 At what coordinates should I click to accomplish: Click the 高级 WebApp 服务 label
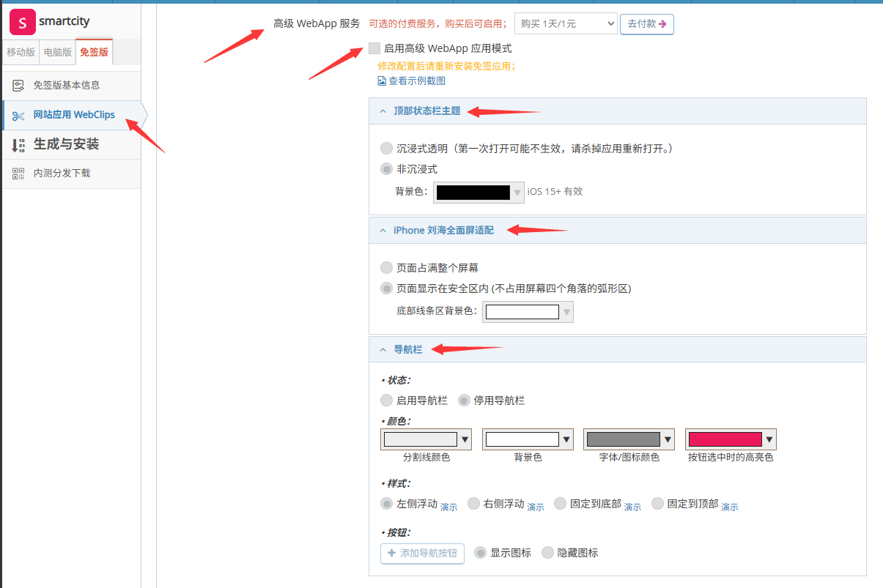(317, 23)
